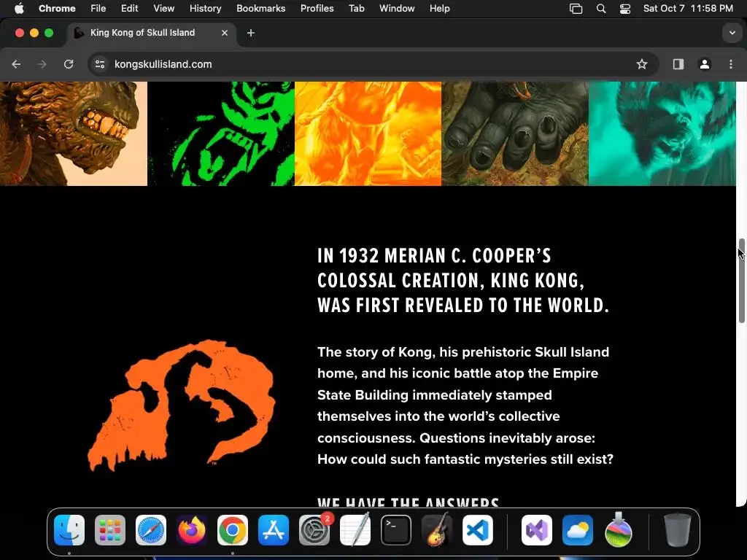Screen dimensions: 747x560
Task: Open the Window menu
Action: point(397,9)
